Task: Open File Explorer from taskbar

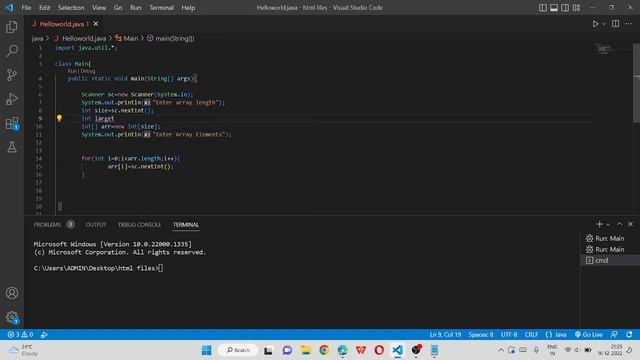Action: point(306,350)
